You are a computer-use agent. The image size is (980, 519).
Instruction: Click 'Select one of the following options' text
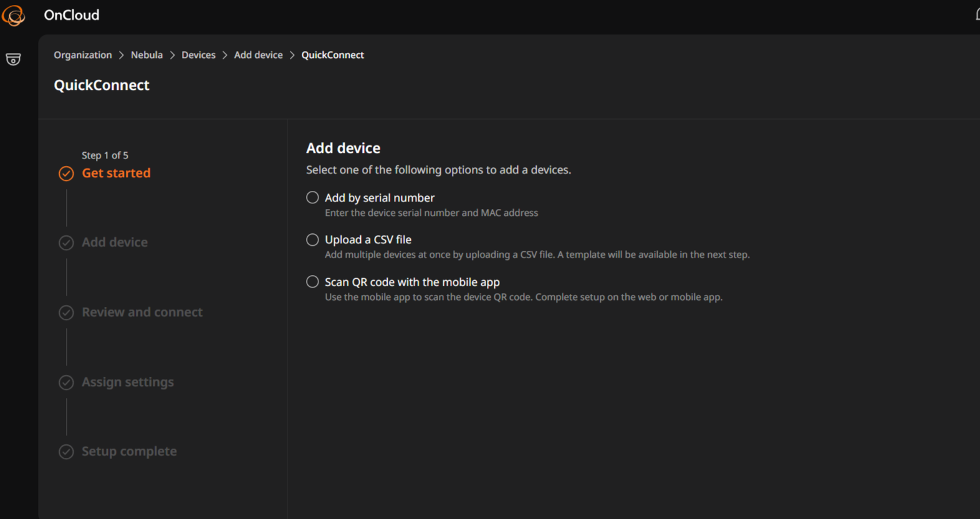[438, 170]
